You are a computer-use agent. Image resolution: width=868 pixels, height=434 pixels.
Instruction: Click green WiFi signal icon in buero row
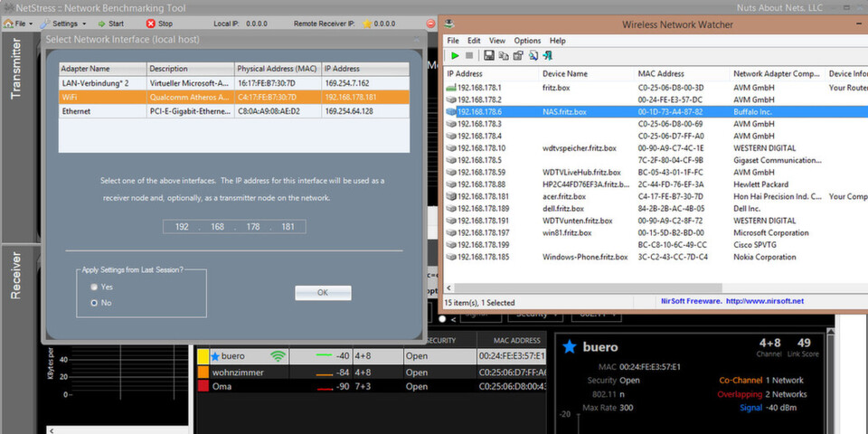point(278,356)
